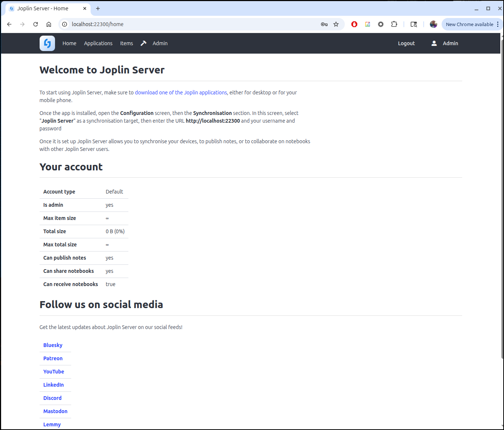The height and width of the screenshot is (430, 504).
Task: Open a new browser tab
Action: click(98, 8)
